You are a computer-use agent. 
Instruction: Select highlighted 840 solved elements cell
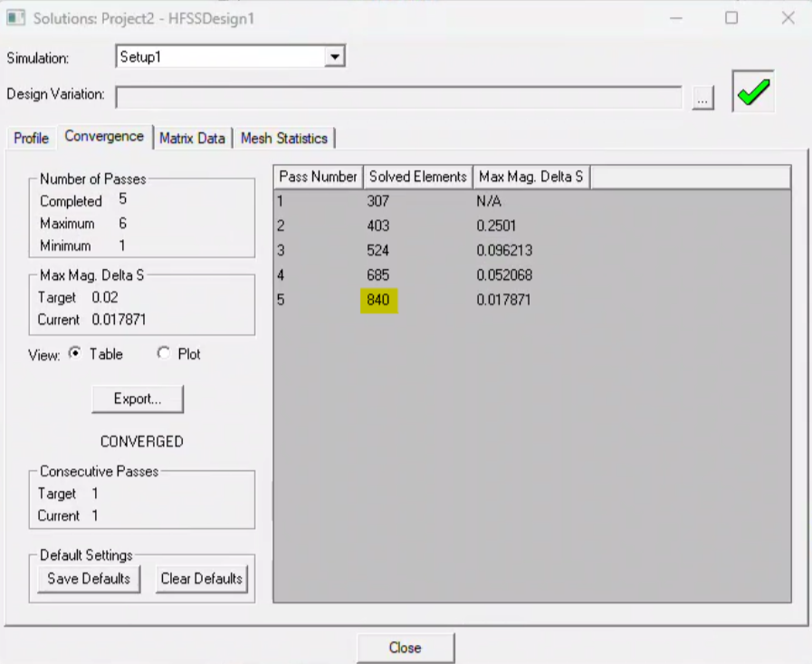coord(378,300)
